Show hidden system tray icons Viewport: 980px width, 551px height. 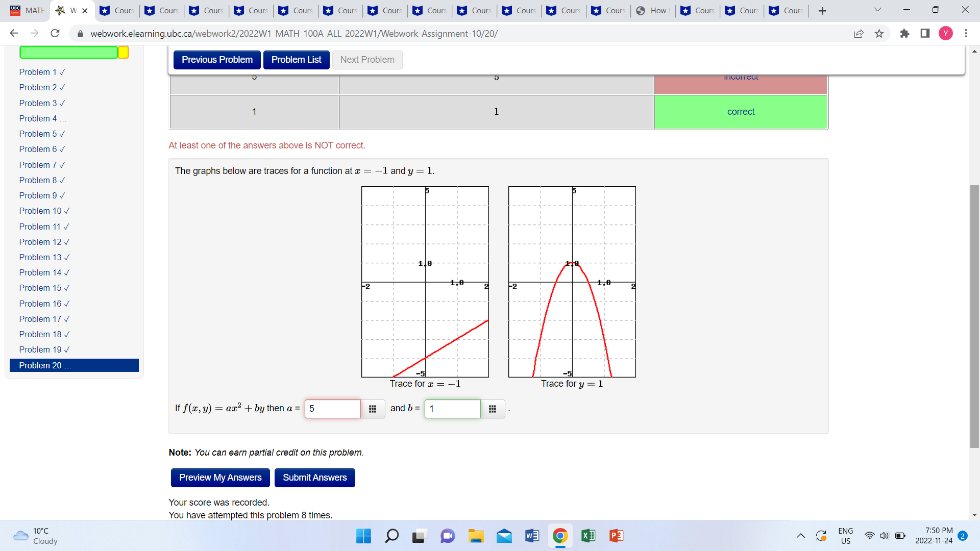(800, 536)
